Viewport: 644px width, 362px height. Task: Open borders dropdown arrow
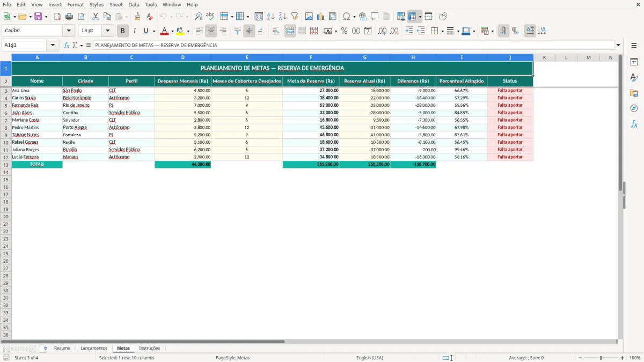[442, 31]
